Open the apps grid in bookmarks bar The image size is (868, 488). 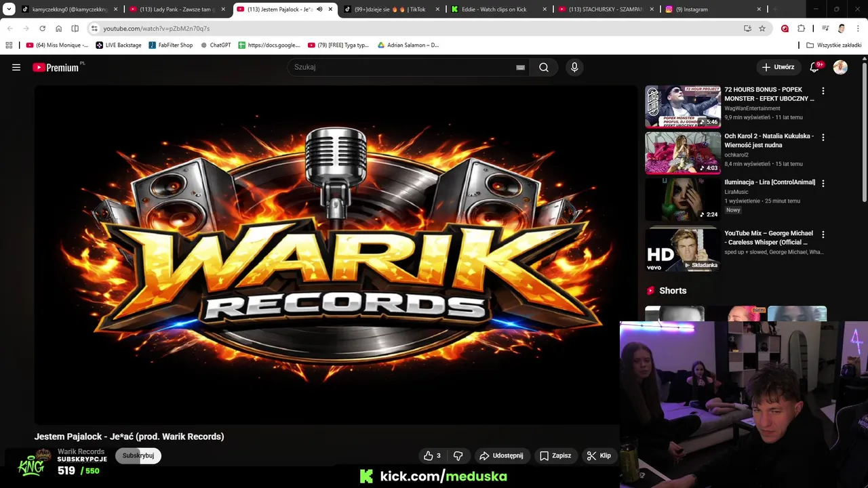[9, 45]
